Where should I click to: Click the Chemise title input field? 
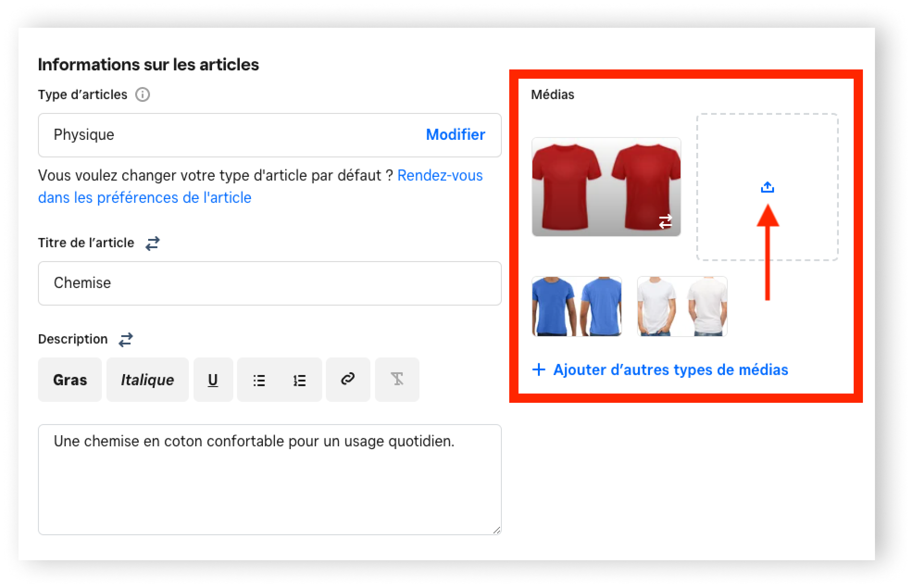click(269, 283)
